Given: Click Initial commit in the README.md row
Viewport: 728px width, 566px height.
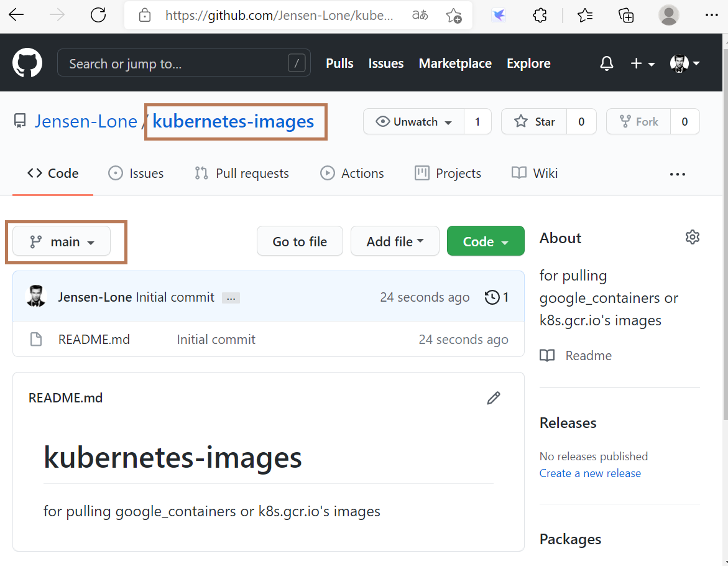Looking at the screenshot, I should [216, 340].
